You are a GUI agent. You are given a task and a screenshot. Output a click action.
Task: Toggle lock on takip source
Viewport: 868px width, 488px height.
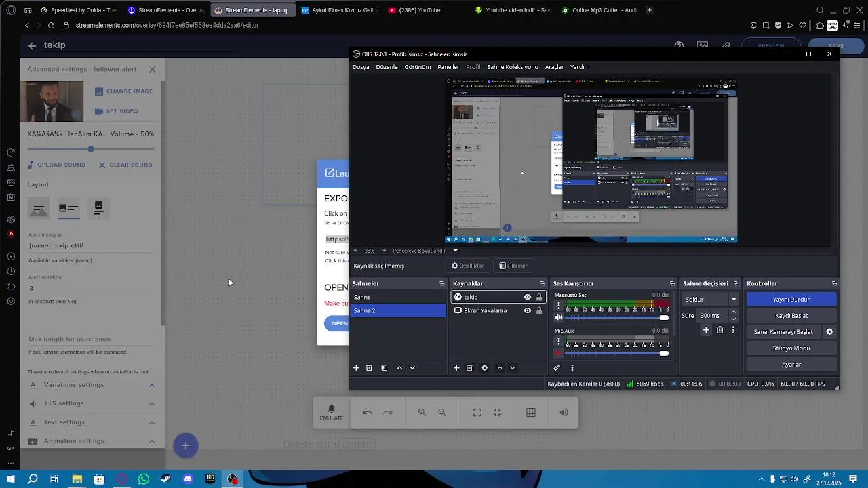[539, 297]
